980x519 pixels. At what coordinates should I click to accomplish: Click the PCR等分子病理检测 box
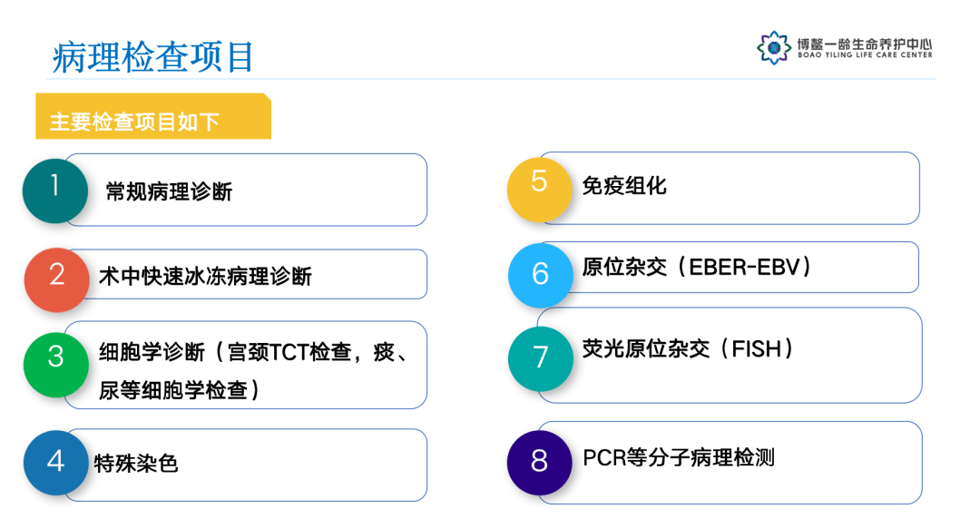(744, 458)
